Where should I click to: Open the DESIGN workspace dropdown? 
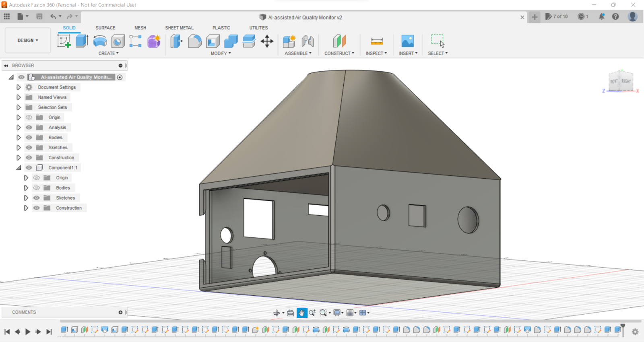(x=28, y=40)
